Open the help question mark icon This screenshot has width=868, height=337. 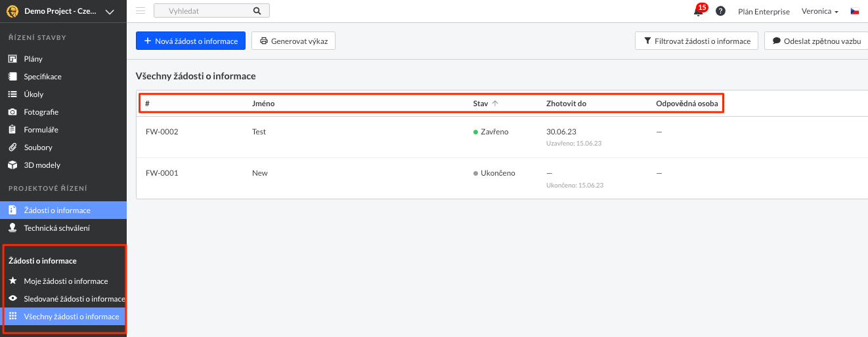pos(720,11)
